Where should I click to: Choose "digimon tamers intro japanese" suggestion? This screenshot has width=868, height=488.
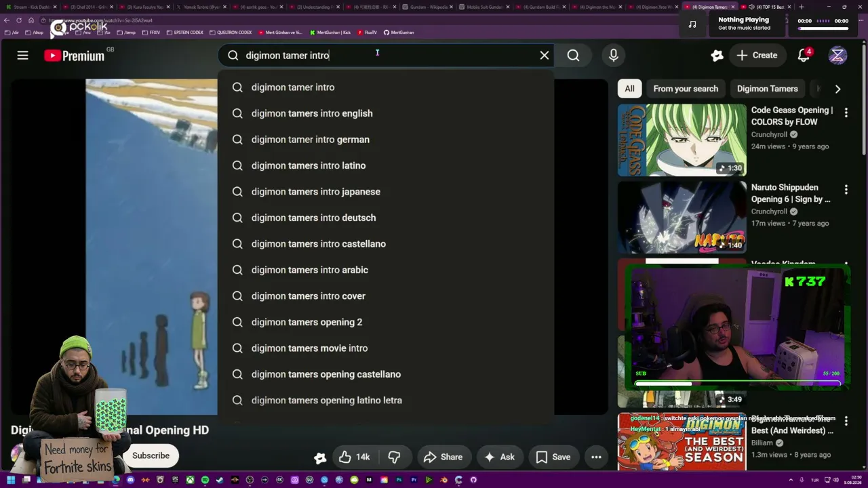click(x=386, y=192)
